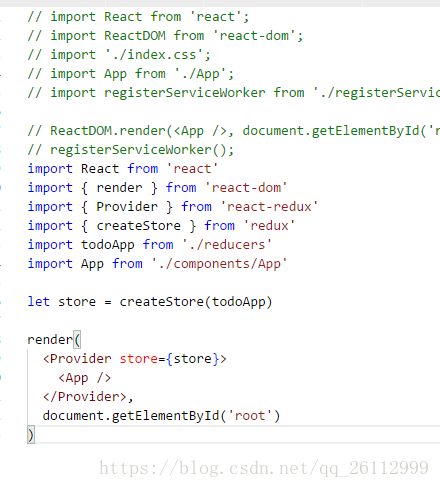
Task: Click the "<App />" JSX line
Action: tap(84, 378)
